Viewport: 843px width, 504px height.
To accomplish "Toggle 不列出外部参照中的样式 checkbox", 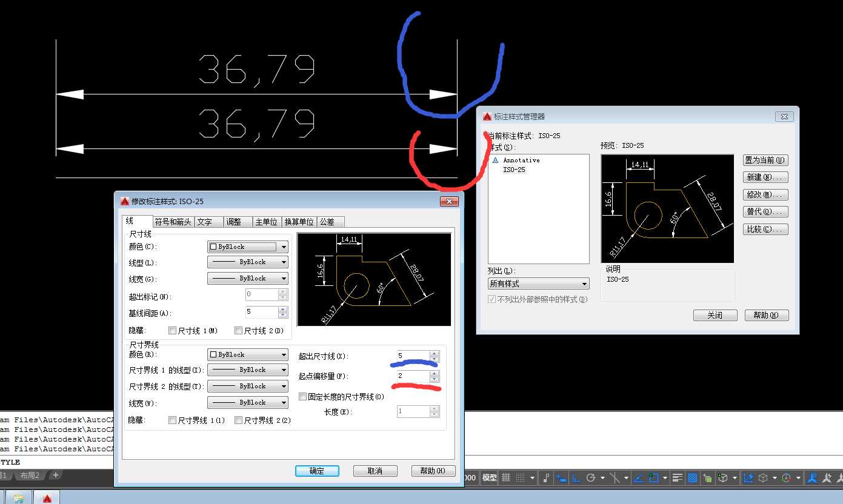I will (x=492, y=299).
